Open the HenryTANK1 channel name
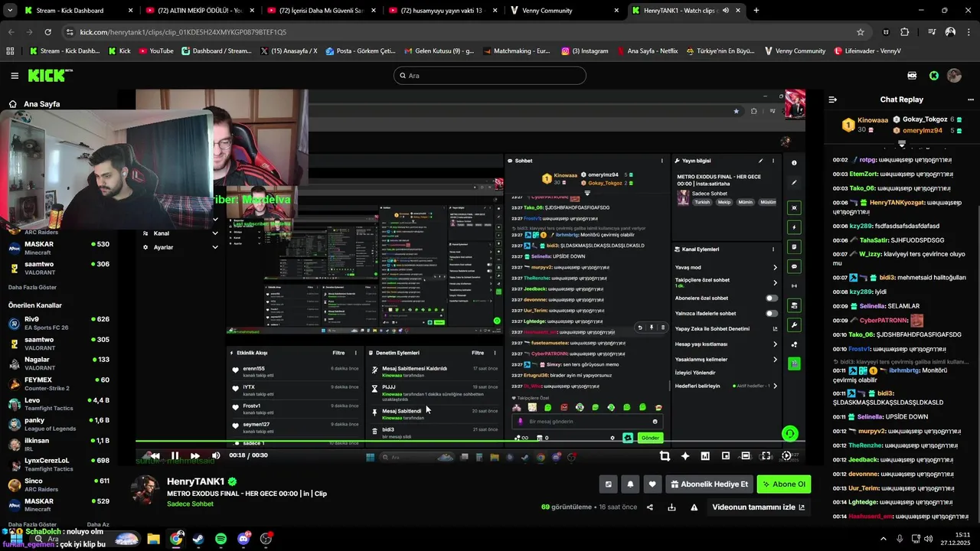Screen dimensions: 980x551 (x=195, y=481)
